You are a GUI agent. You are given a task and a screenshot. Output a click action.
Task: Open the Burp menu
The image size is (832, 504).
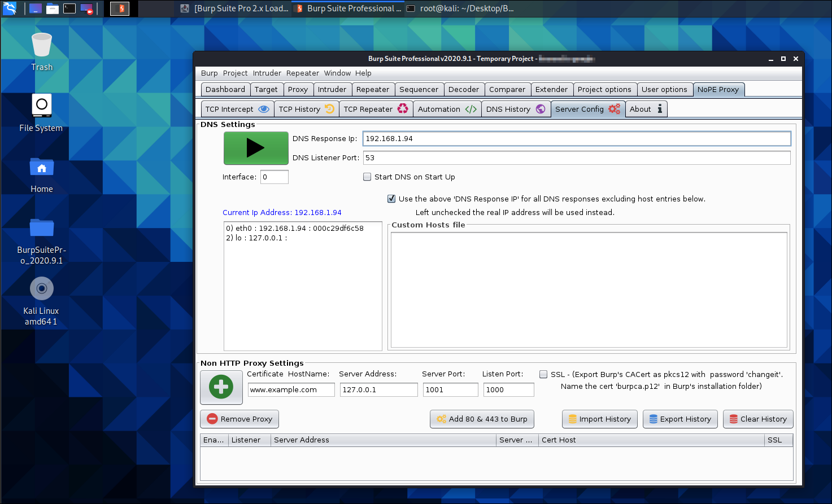click(x=209, y=73)
